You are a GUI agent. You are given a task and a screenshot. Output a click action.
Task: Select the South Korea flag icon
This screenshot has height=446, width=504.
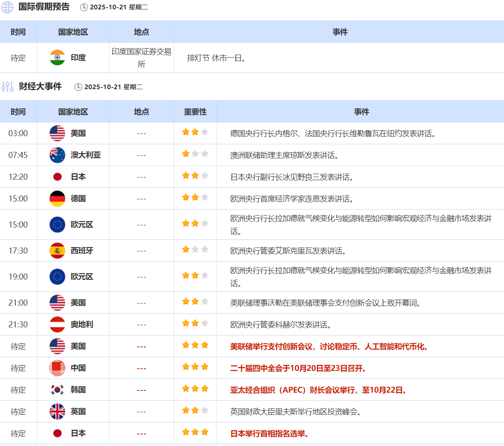57,390
